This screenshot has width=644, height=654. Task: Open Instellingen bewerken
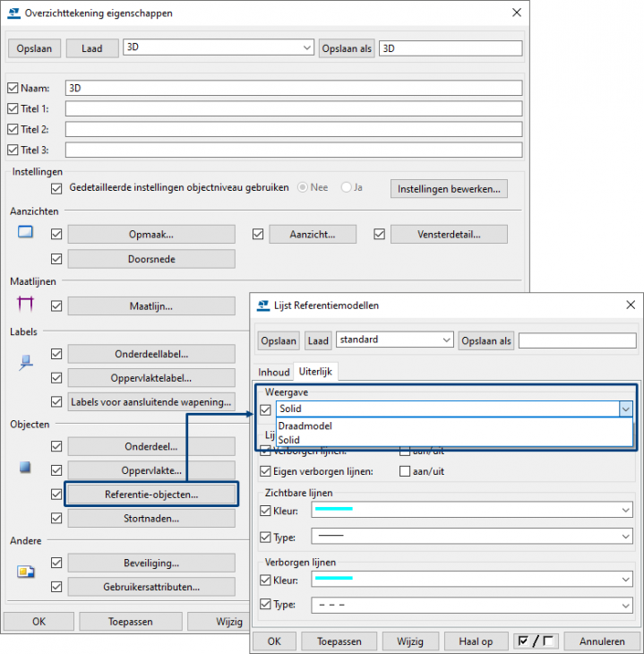coord(449,189)
